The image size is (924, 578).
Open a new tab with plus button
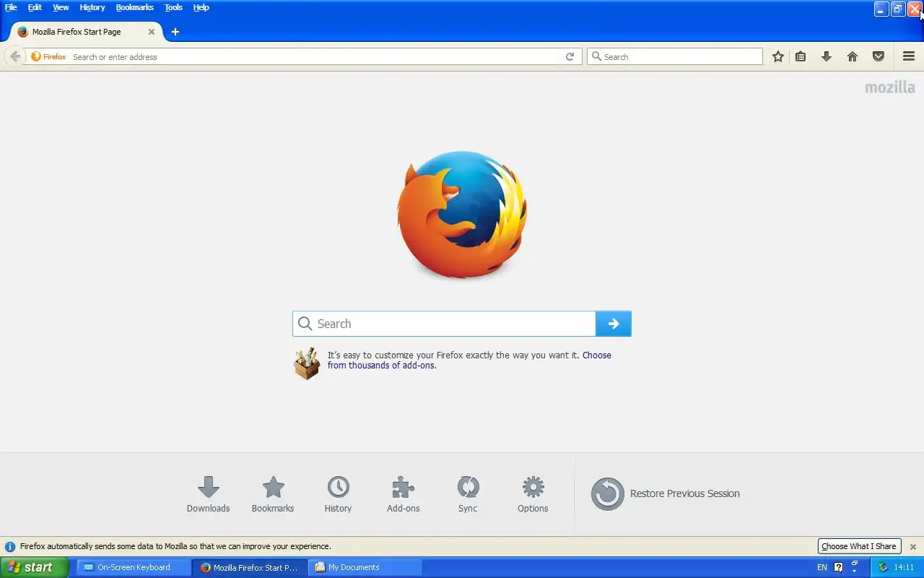coord(175,32)
